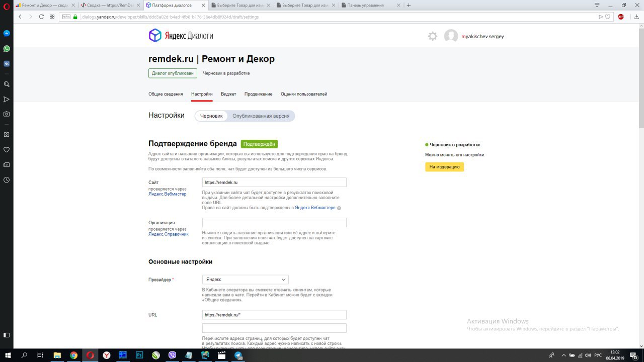Click the help question mark near Вебмастере
Viewport: 644px width, 362px height.
[339, 208]
